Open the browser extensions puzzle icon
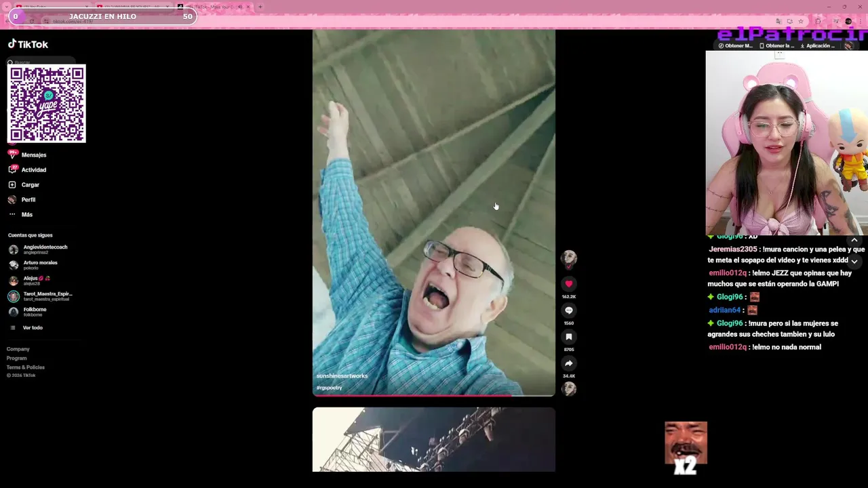Screen dimensions: 868x488 [x=818, y=21]
